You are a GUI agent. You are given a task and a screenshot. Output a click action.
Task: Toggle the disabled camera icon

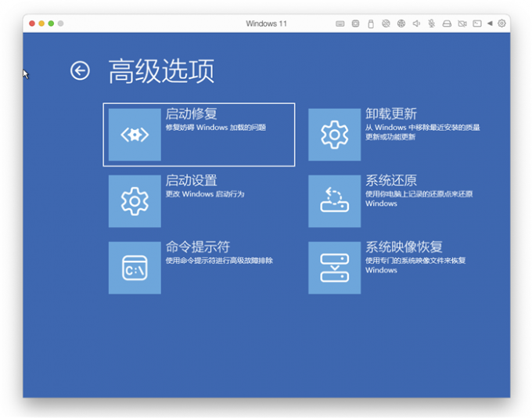(x=462, y=23)
